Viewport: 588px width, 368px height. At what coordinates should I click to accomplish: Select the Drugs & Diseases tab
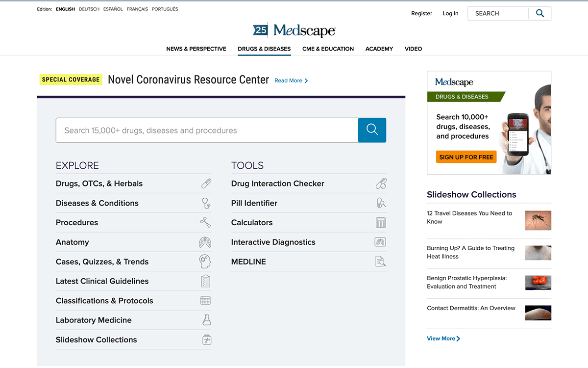coord(264,49)
